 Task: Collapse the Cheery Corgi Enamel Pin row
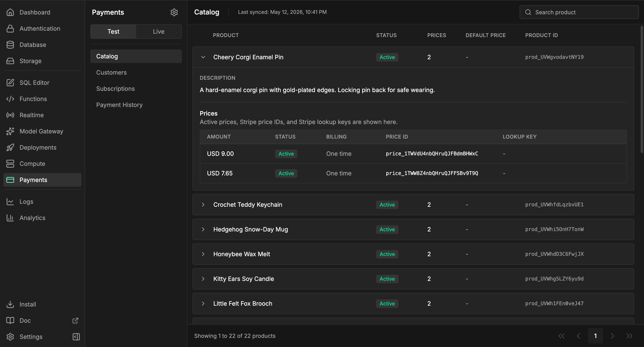pyautogui.click(x=203, y=57)
